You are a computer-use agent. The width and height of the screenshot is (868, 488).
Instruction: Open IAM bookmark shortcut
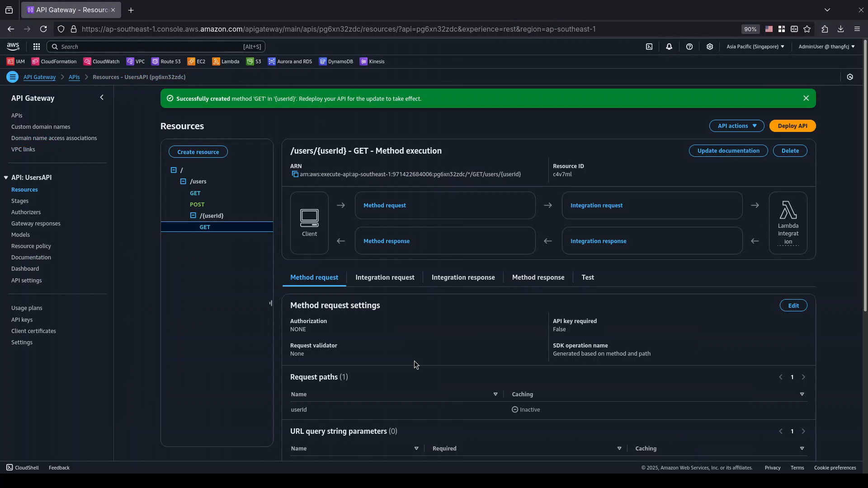click(x=16, y=61)
